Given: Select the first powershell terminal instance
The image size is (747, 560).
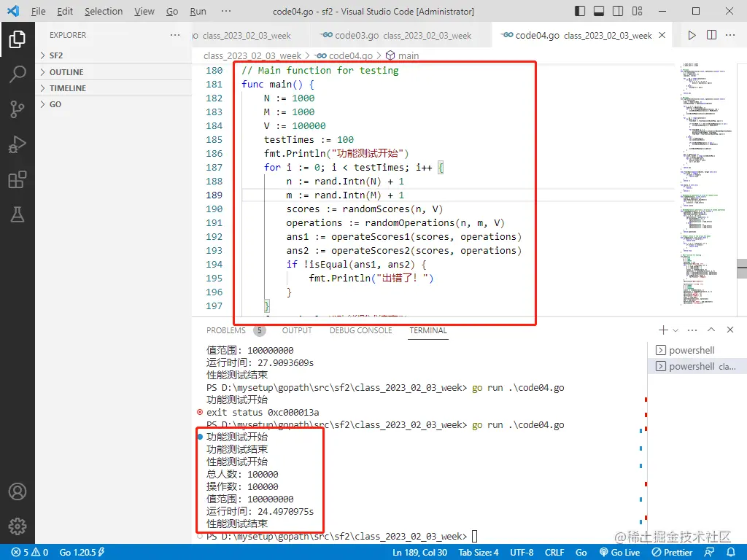Looking at the screenshot, I should pos(697,351).
